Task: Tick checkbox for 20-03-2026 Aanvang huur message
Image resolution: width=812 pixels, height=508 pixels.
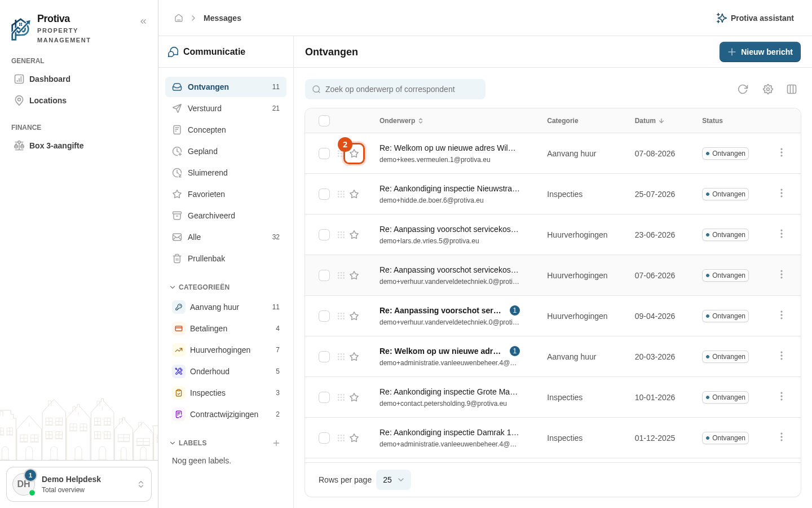Action: [324, 357]
